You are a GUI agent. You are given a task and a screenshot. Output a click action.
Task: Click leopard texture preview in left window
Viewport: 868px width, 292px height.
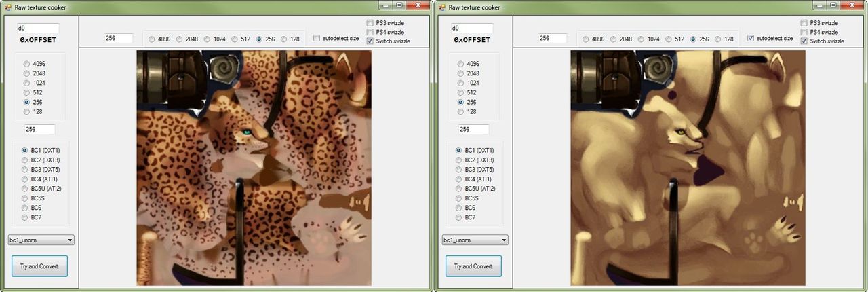(254, 168)
